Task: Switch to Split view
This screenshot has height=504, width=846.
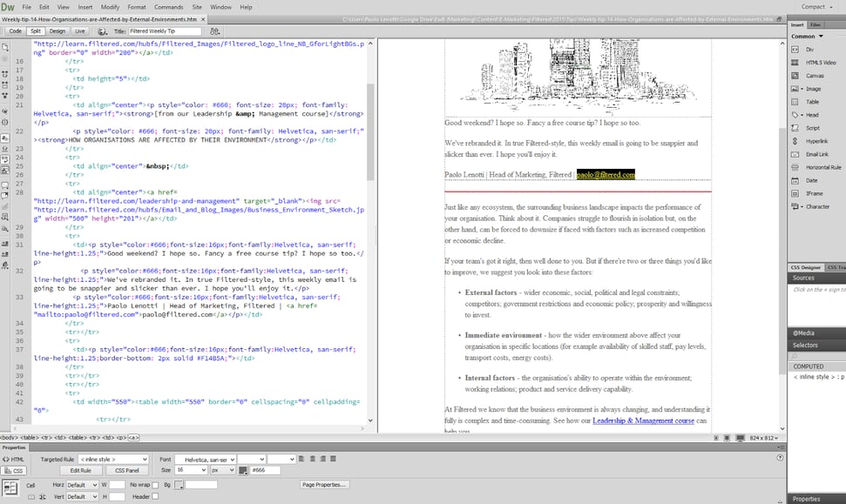Action: [x=36, y=31]
